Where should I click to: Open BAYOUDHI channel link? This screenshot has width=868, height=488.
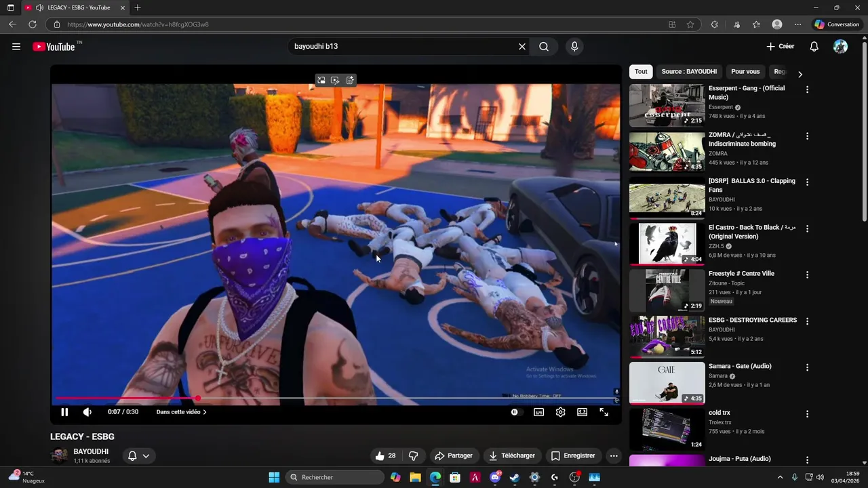click(x=91, y=451)
